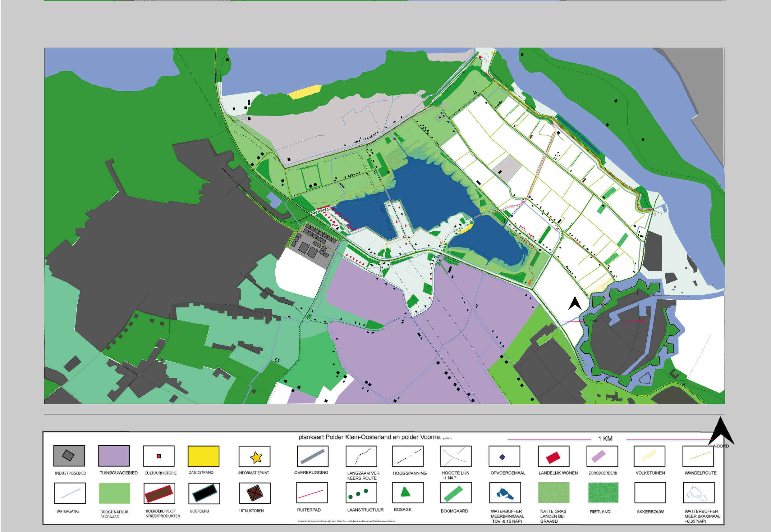The height and width of the screenshot is (532, 771).
Task: Select the Laanstructuur three-dots icon
Action: (359, 494)
